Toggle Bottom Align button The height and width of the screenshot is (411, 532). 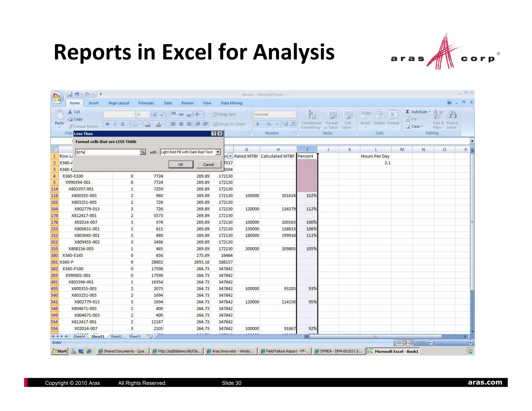pos(189,114)
